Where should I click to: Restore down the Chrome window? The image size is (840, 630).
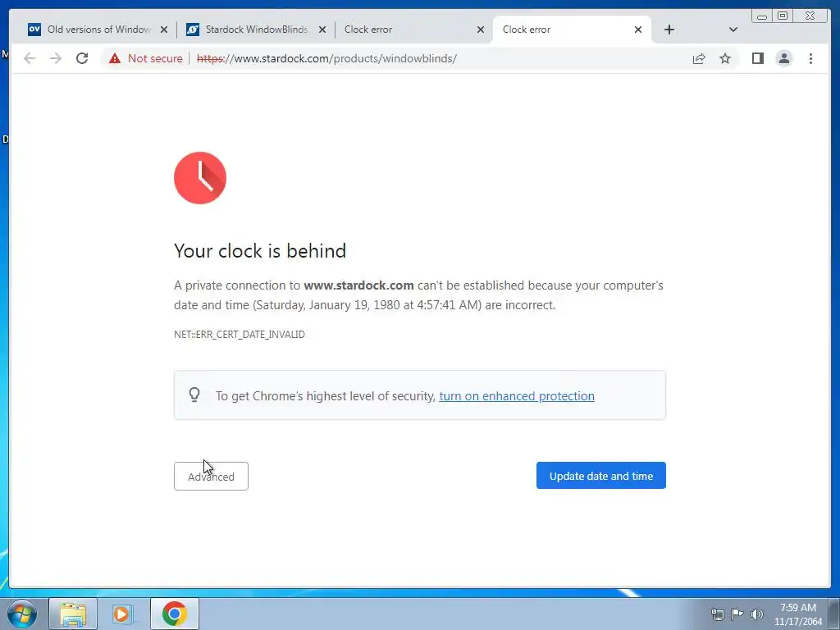click(782, 16)
